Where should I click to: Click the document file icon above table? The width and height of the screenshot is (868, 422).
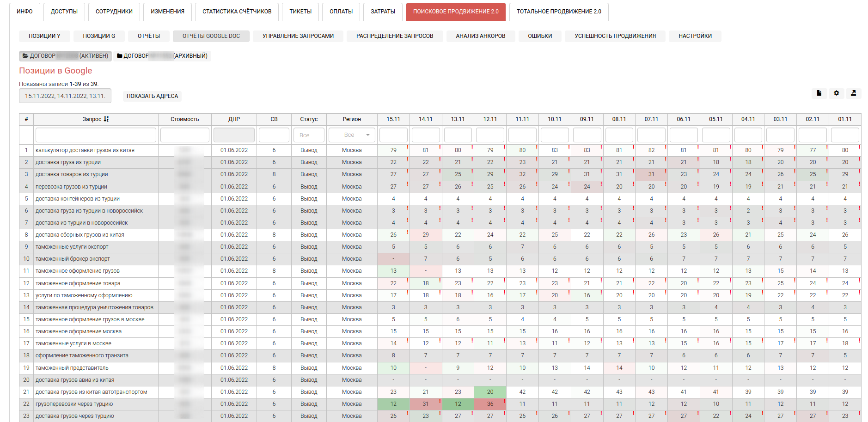pos(819,93)
